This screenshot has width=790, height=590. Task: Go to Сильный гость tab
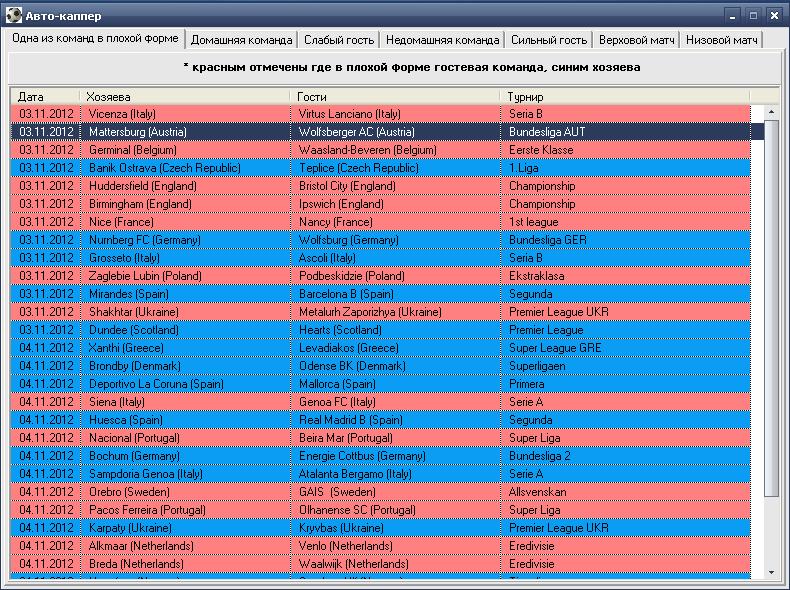coord(549,40)
